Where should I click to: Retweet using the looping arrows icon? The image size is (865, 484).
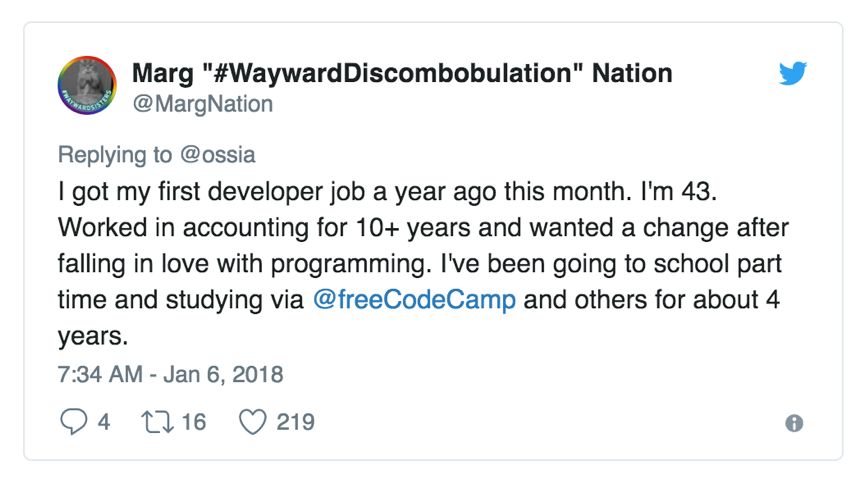click(x=158, y=422)
